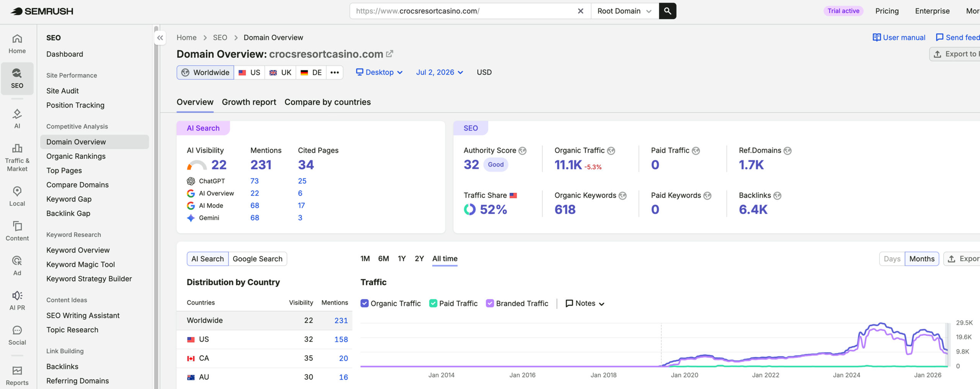Click the Home breadcrumb

[186, 37]
